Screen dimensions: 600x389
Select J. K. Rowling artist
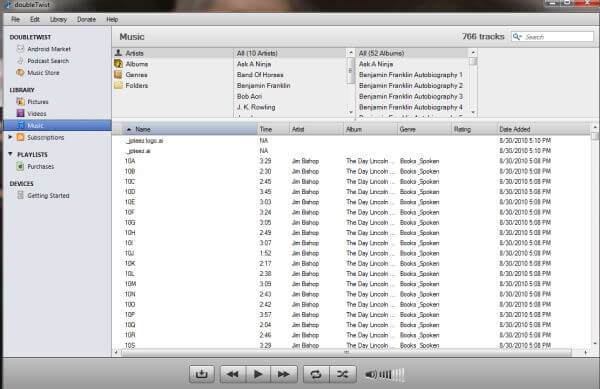pos(256,107)
